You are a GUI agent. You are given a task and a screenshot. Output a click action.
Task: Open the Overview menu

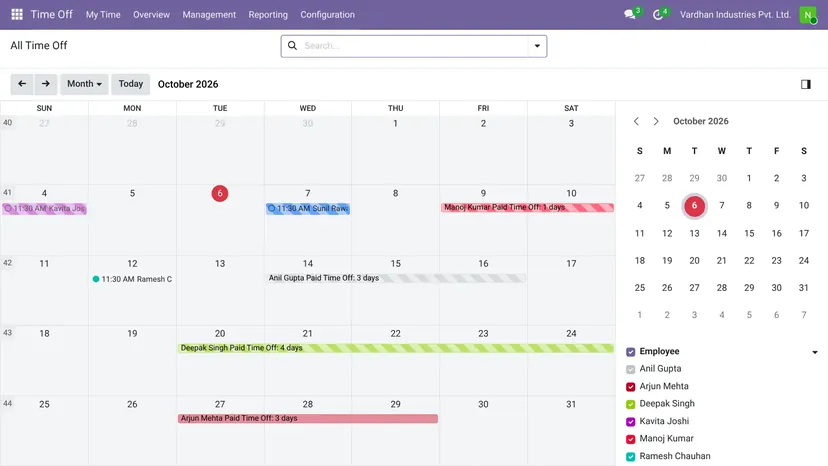pyautogui.click(x=151, y=15)
